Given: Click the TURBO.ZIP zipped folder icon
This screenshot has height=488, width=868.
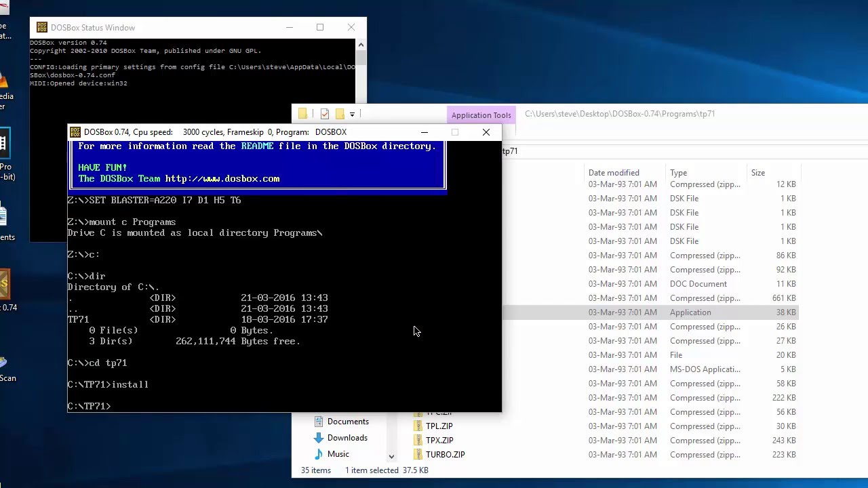Looking at the screenshot, I should [x=418, y=455].
